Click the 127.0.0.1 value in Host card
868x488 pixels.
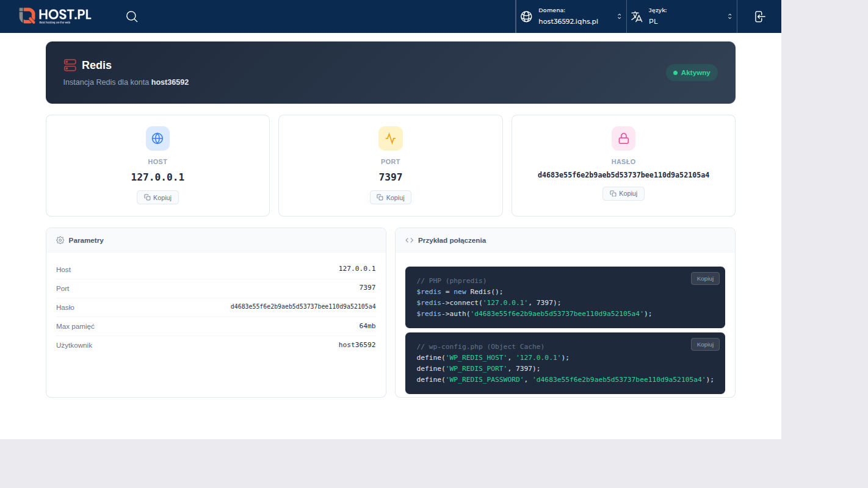tap(157, 177)
